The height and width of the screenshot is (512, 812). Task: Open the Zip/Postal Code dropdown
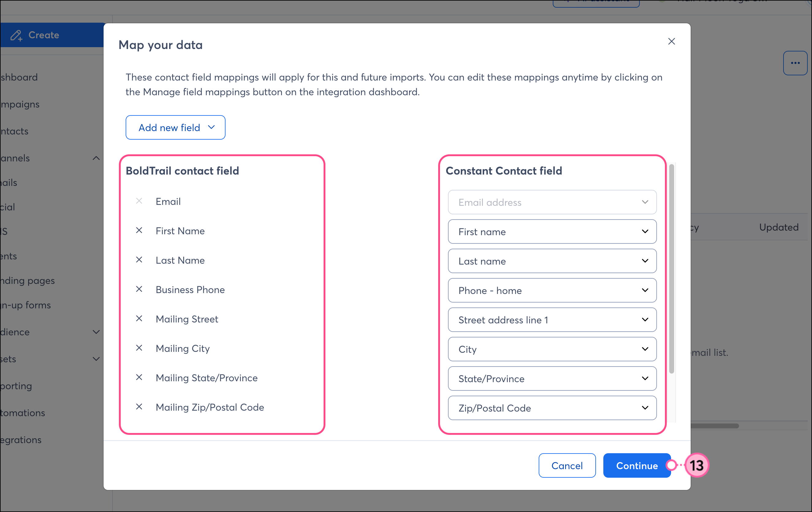(x=552, y=408)
